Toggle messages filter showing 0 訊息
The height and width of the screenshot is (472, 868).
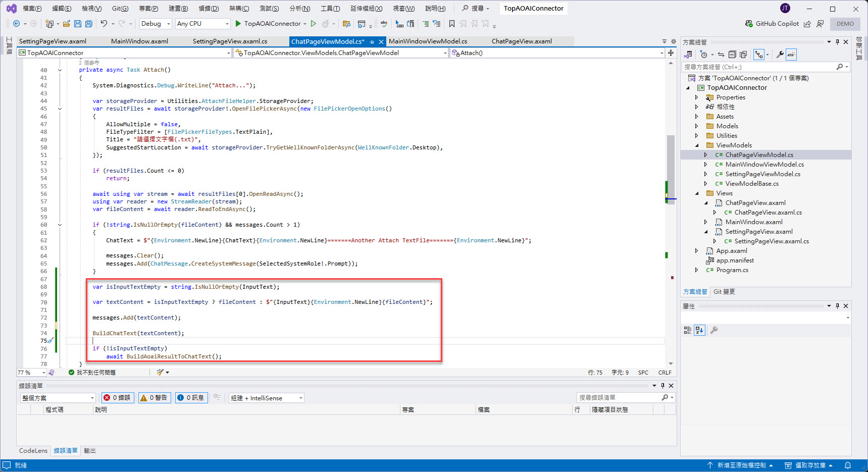pyautogui.click(x=191, y=398)
